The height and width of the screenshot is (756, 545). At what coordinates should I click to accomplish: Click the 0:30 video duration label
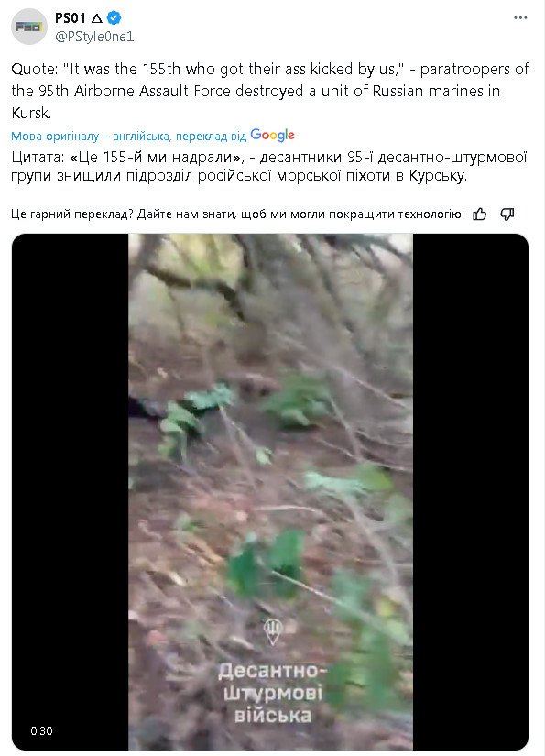pyautogui.click(x=41, y=730)
